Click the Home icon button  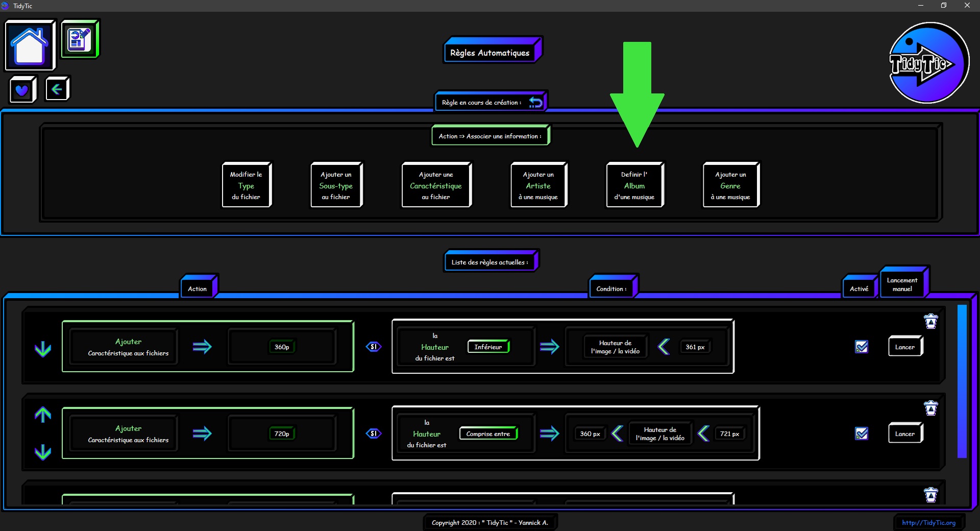coord(30,45)
